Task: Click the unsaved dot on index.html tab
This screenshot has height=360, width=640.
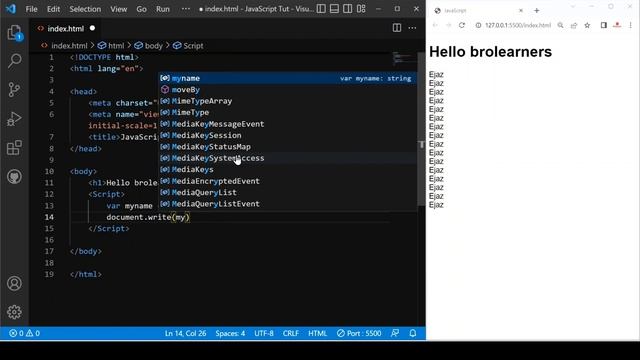Action: tap(92, 28)
